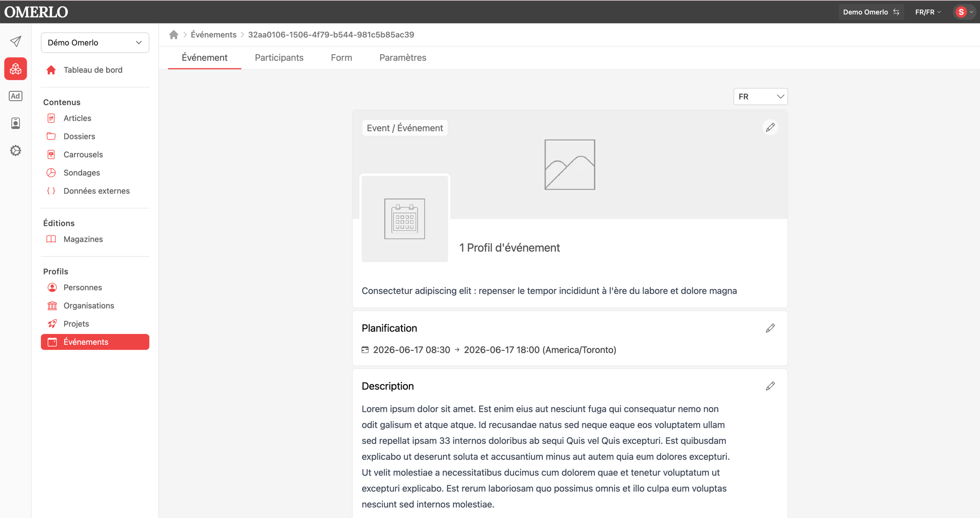Open the settings gear icon in rail
This screenshot has height=518, width=980.
pyautogui.click(x=16, y=151)
